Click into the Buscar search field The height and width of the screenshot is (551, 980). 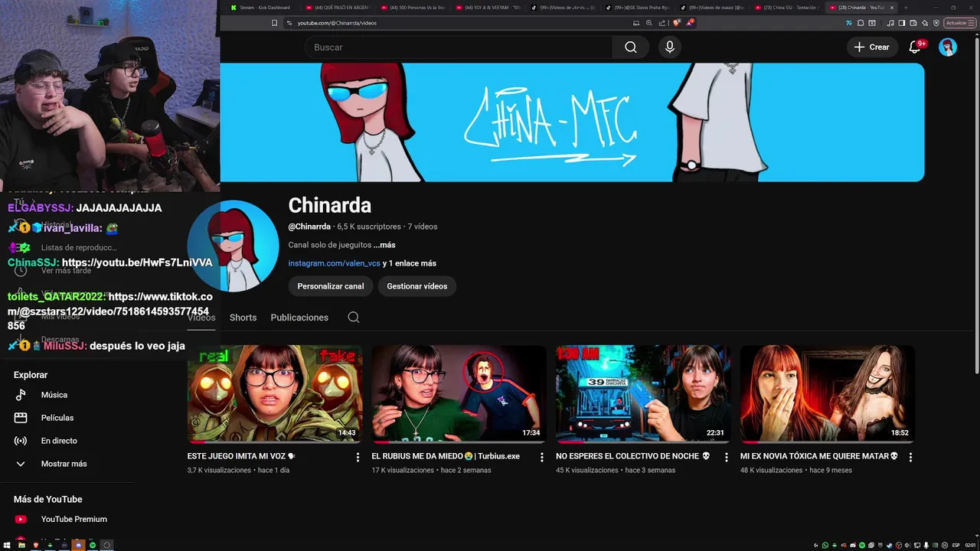click(x=459, y=47)
